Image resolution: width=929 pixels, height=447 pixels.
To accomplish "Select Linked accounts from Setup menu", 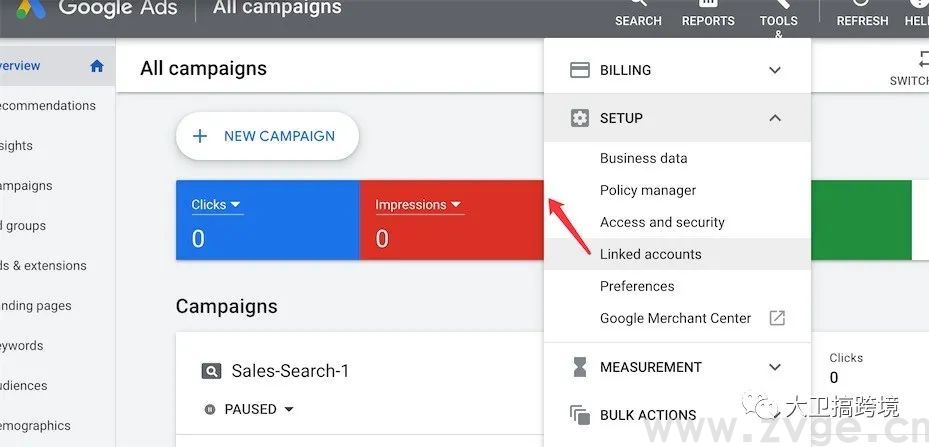I will tap(651, 254).
